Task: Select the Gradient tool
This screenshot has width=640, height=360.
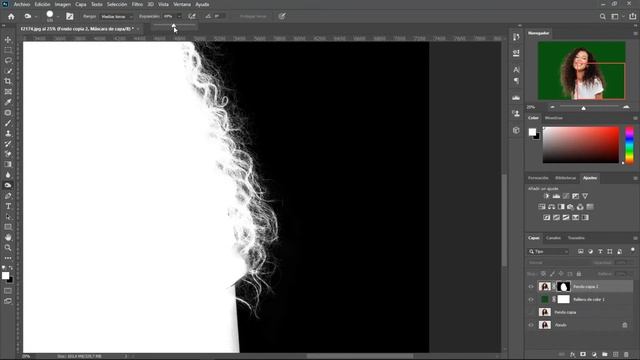Action: pyautogui.click(x=8, y=164)
